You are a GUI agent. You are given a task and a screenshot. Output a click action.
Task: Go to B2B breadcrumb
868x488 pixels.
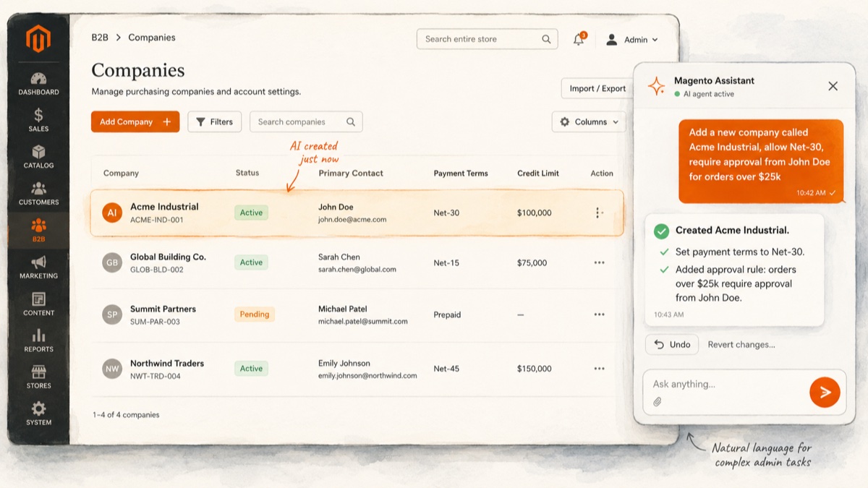(100, 38)
